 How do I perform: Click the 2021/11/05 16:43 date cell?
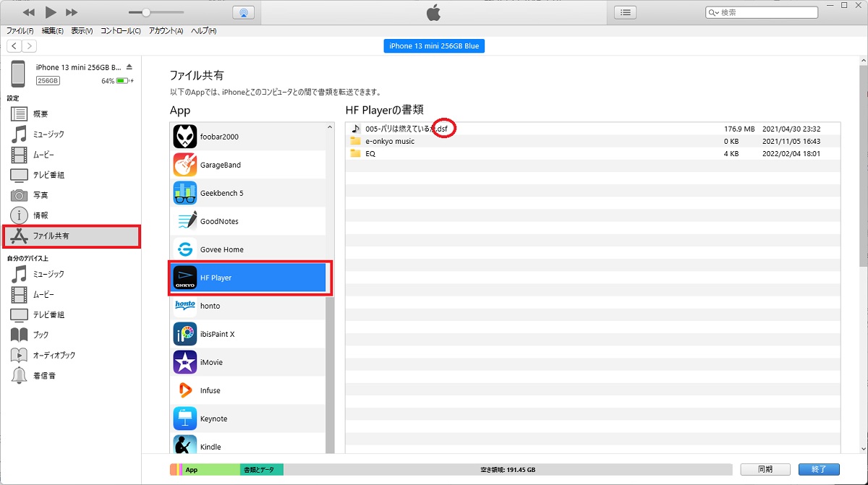pos(791,141)
